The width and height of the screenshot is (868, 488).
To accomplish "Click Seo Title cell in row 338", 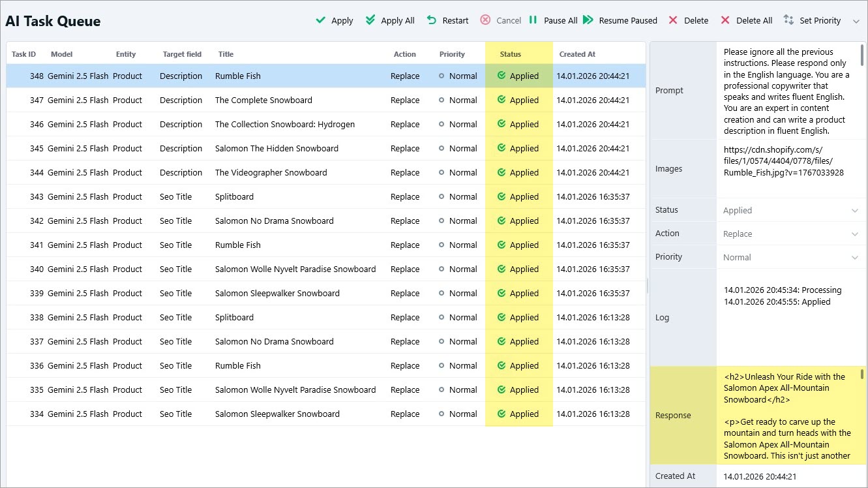I will [x=175, y=317].
